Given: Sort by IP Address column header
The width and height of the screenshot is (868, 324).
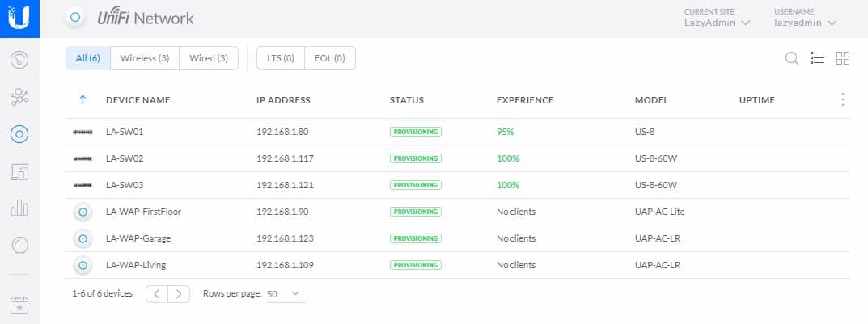Looking at the screenshot, I should tap(283, 100).
